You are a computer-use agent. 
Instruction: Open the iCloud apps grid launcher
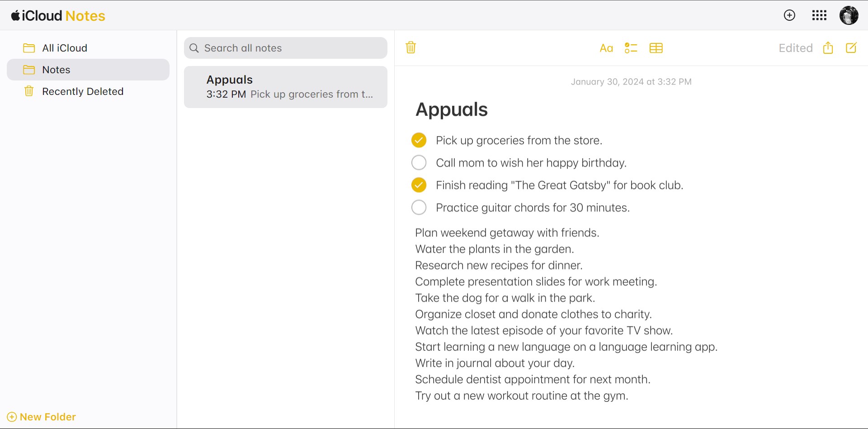pyautogui.click(x=819, y=15)
